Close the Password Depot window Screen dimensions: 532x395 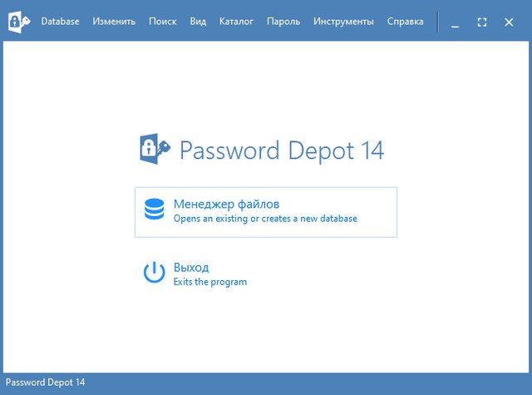509,22
